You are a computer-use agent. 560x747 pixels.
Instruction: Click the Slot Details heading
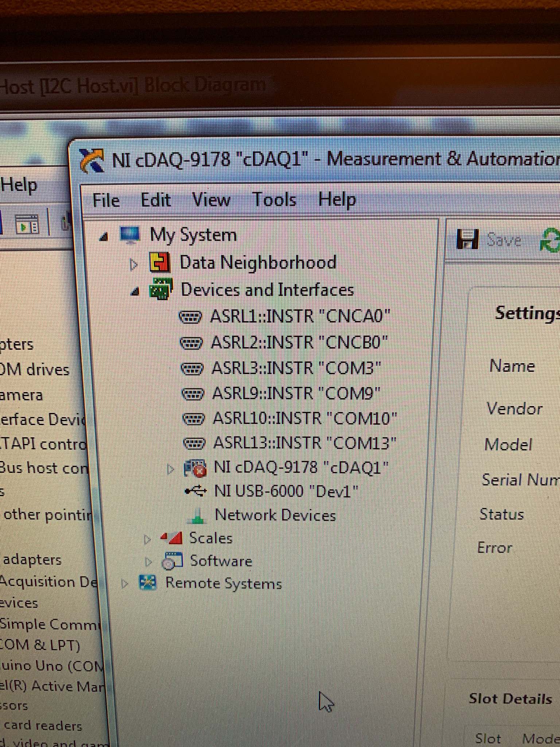(x=510, y=698)
